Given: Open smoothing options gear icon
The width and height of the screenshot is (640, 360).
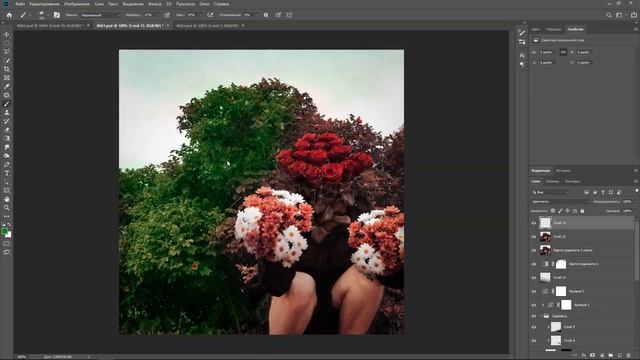Looking at the screenshot, I should click(x=266, y=15).
